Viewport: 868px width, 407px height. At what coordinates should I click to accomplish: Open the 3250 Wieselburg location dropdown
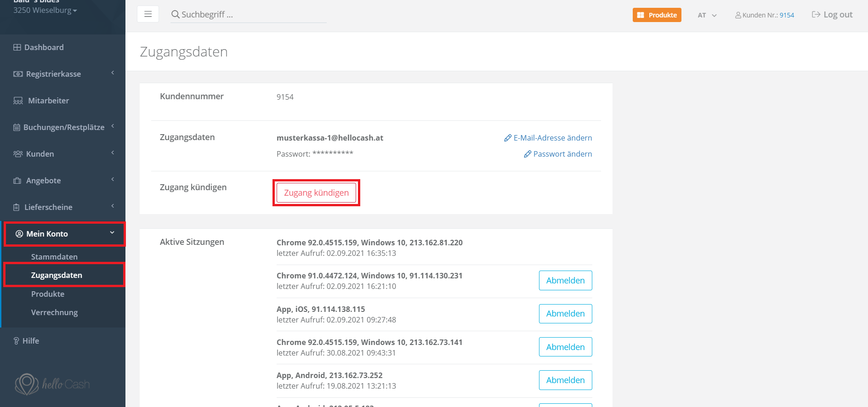point(45,10)
